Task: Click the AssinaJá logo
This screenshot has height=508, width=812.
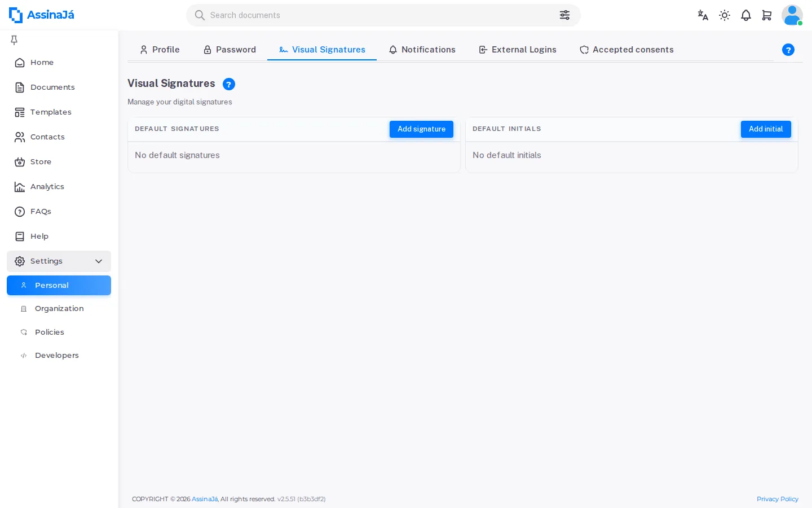Action: pos(42,15)
